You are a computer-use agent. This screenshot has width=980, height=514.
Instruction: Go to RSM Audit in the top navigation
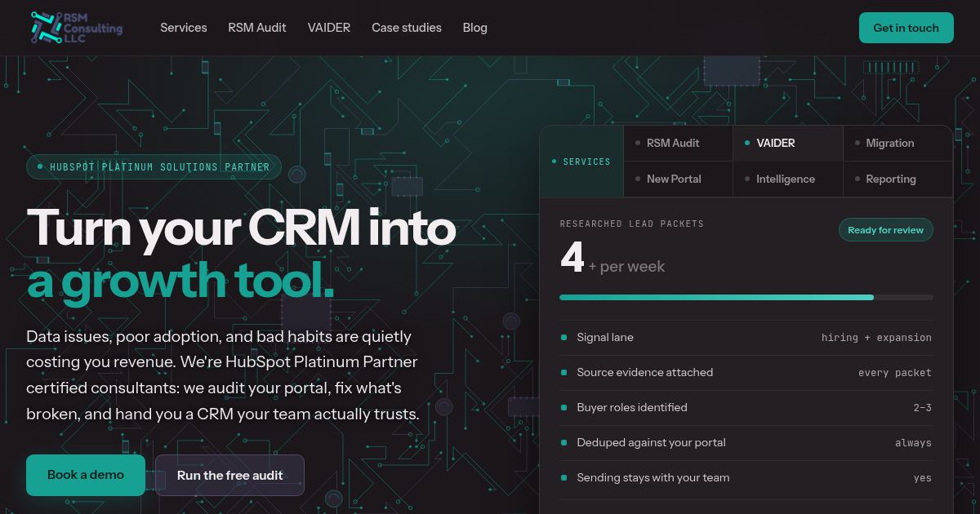coord(257,28)
